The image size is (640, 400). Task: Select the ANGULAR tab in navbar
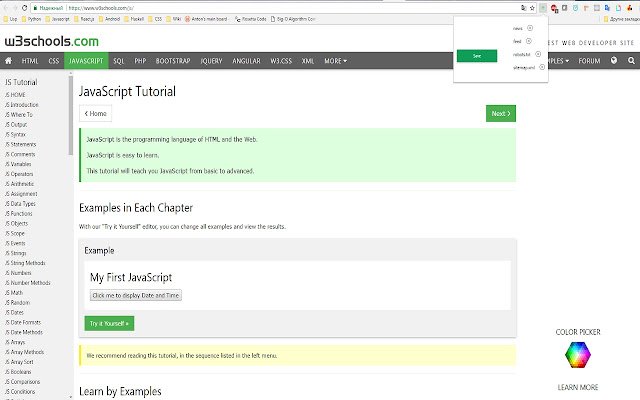click(x=246, y=60)
